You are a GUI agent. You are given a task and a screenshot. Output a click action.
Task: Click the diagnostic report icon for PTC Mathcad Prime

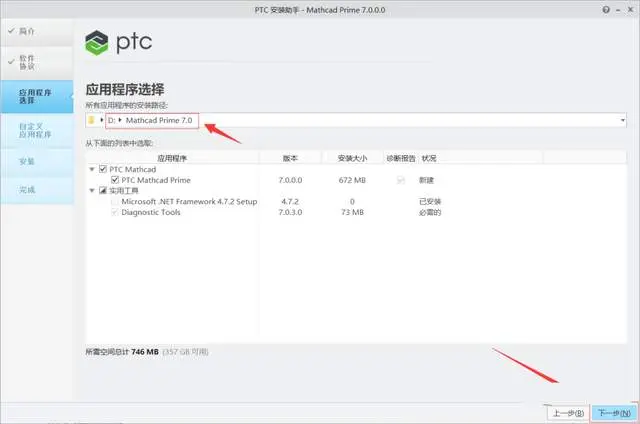[401, 180]
